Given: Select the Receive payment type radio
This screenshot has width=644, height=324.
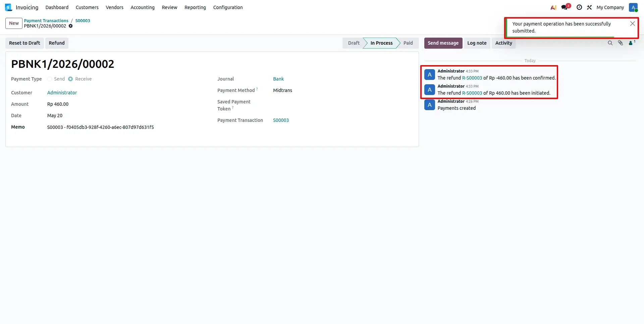Looking at the screenshot, I should click(70, 79).
